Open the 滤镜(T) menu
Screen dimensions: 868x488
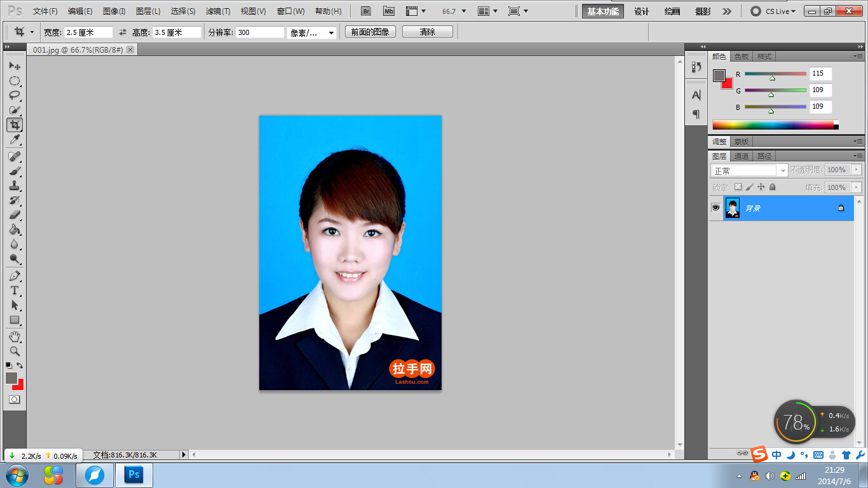(218, 11)
